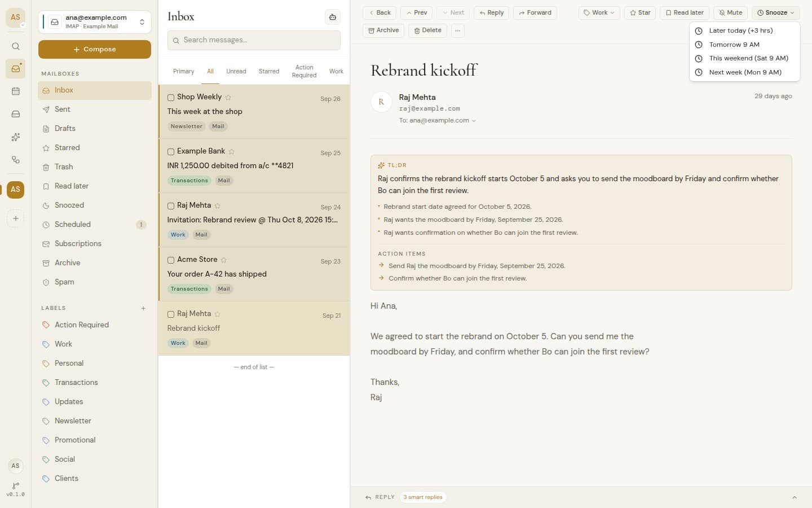Open the Trash mailbox

pos(95,167)
